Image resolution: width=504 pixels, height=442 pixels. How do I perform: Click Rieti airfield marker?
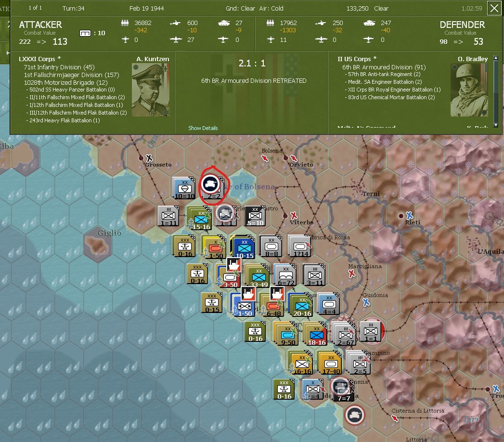[x=409, y=215]
